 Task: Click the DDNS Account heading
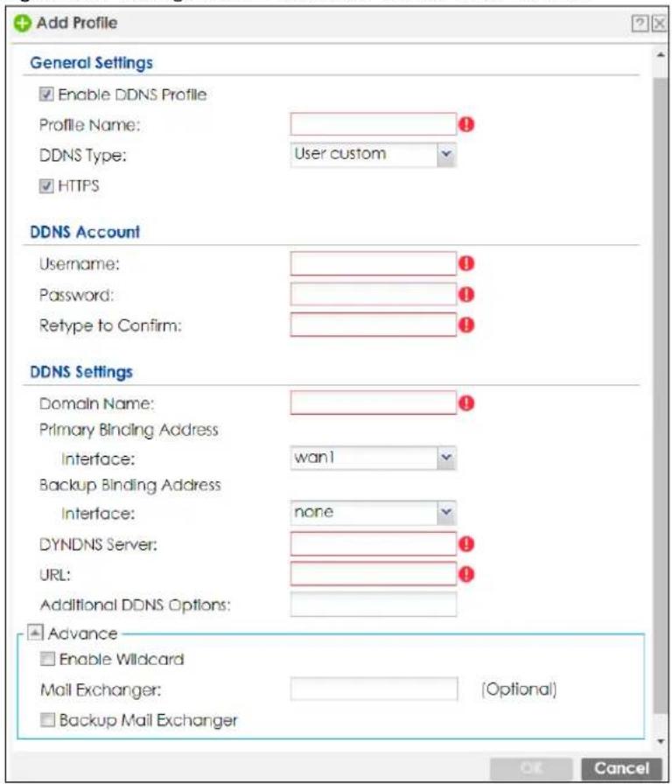[85, 232]
